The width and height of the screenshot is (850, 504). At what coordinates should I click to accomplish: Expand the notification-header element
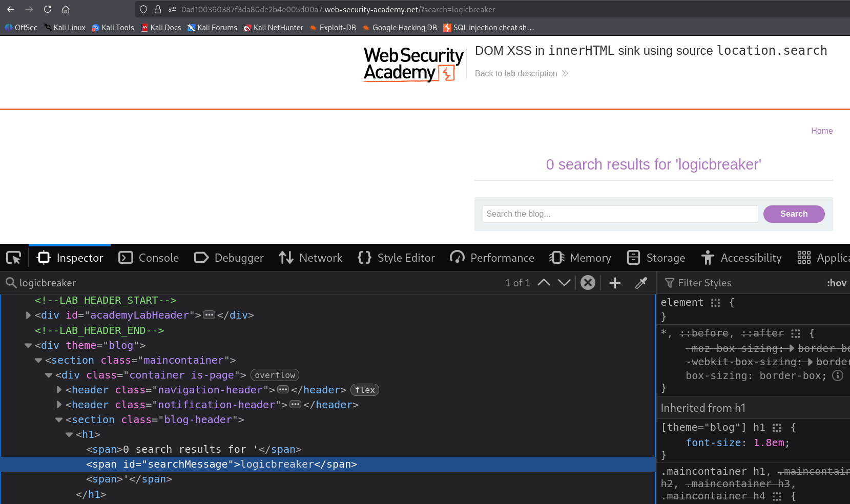pyautogui.click(x=59, y=405)
